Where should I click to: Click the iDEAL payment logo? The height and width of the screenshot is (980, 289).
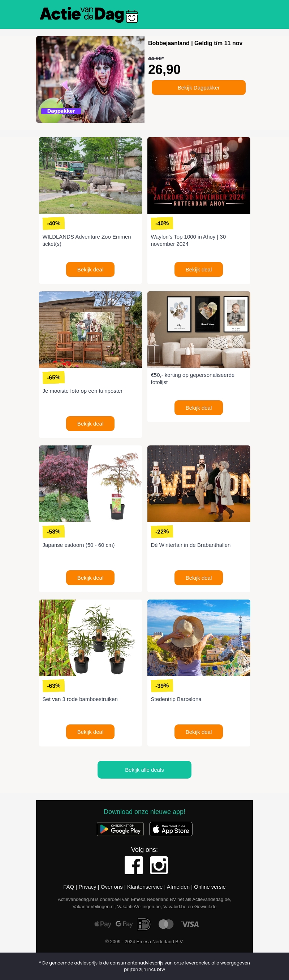[144, 924]
